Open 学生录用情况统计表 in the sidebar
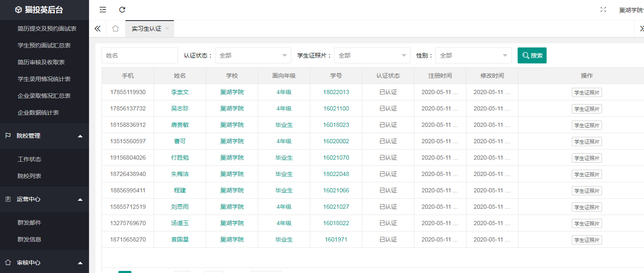The image size is (644, 273). click(44, 79)
